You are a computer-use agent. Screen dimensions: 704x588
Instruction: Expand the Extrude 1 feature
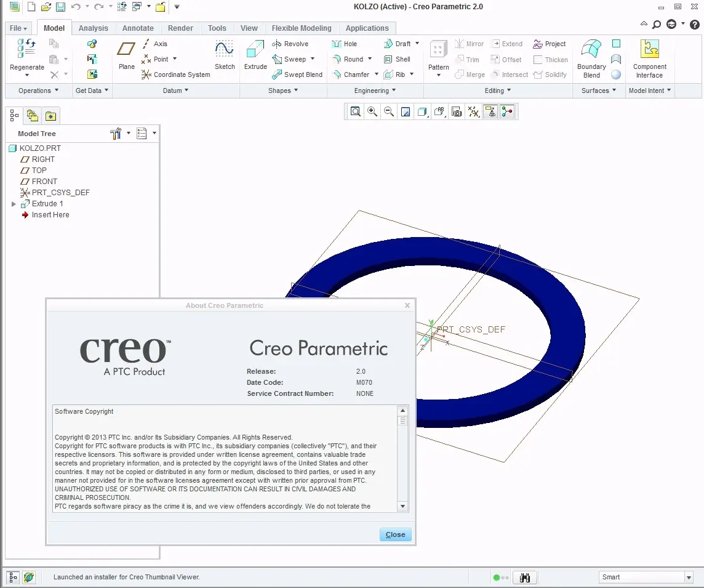(x=14, y=204)
